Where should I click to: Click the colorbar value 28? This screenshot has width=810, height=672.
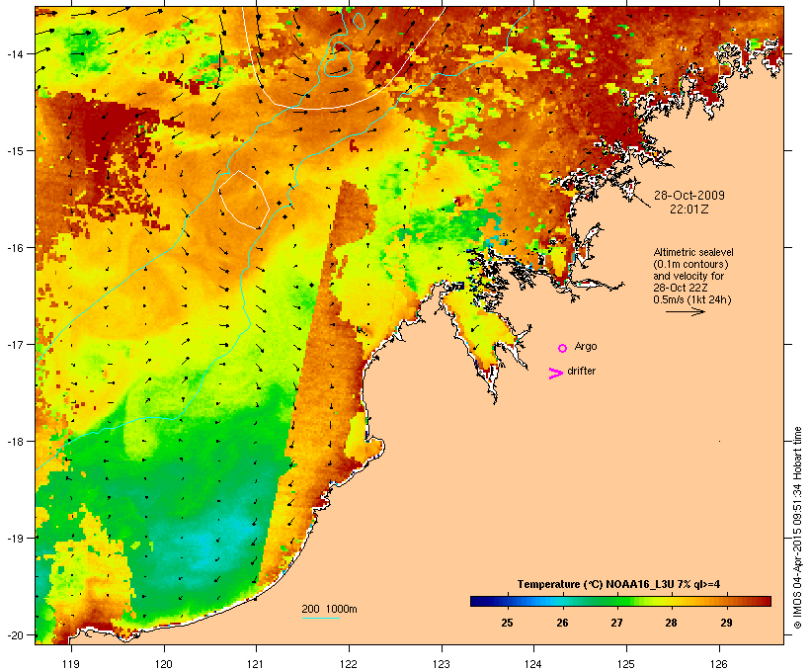(671, 623)
